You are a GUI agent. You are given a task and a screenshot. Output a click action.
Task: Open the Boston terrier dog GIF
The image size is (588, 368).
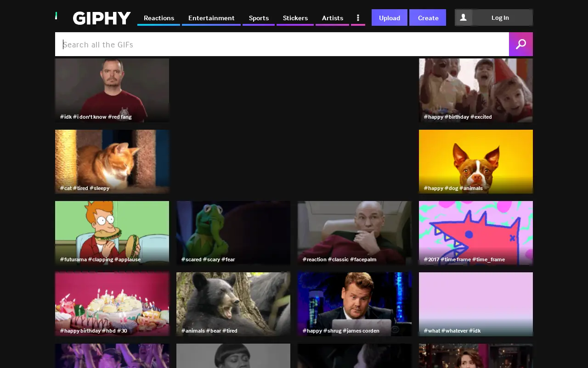click(476, 161)
